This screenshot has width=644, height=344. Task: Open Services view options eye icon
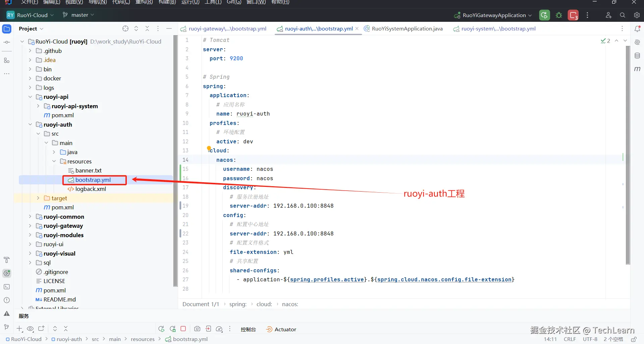click(30, 329)
